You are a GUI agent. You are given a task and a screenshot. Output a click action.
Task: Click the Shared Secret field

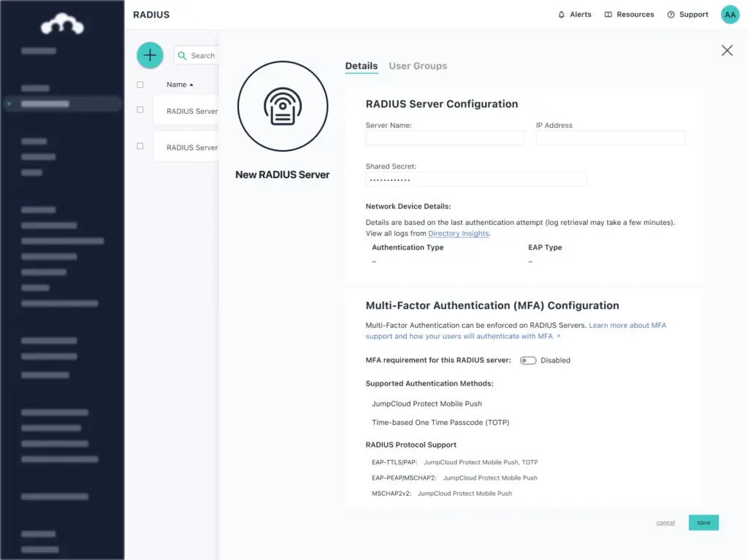tap(476, 180)
